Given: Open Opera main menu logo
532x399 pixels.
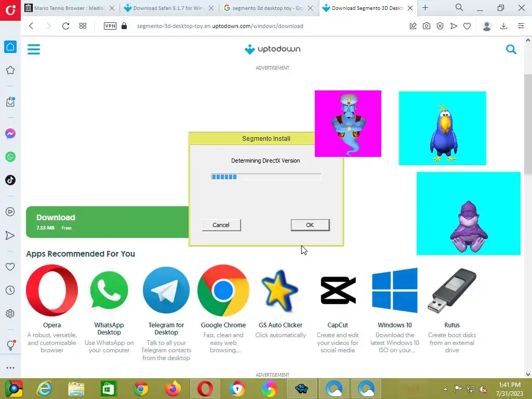Looking at the screenshot, I should 10,10.
